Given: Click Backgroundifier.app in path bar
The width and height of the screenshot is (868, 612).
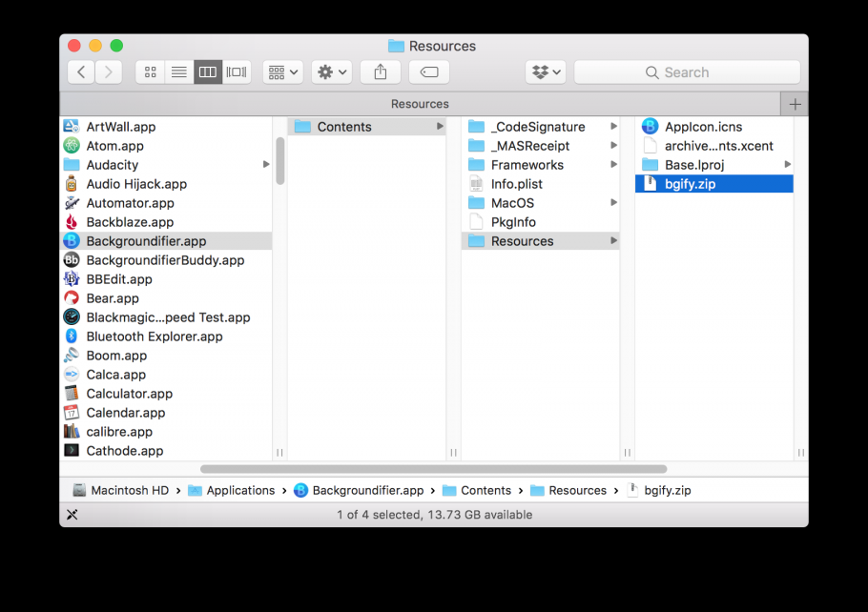Looking at the screenshot, I should click(x=359, y=490).
